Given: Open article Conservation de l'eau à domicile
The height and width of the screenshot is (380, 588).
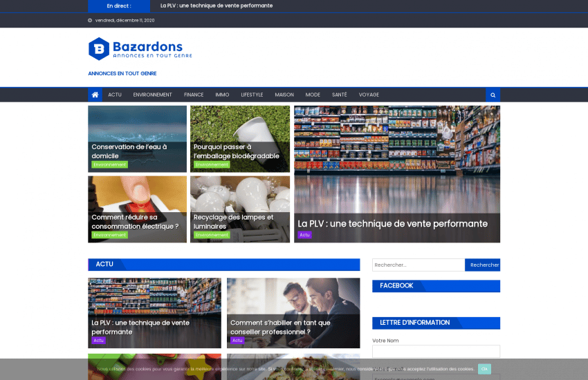Looking at the screenshot, I should (x=129, y=151).
